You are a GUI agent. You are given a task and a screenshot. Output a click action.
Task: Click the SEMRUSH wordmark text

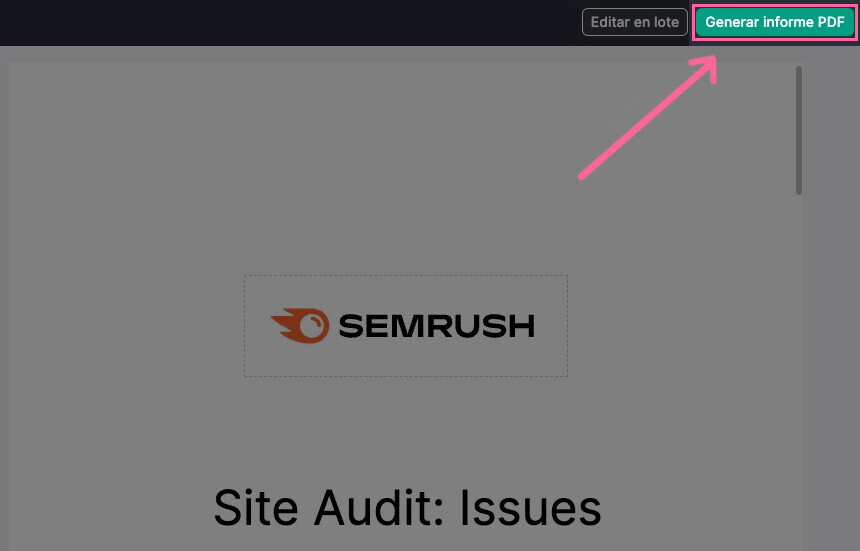(x=437, y=326)
